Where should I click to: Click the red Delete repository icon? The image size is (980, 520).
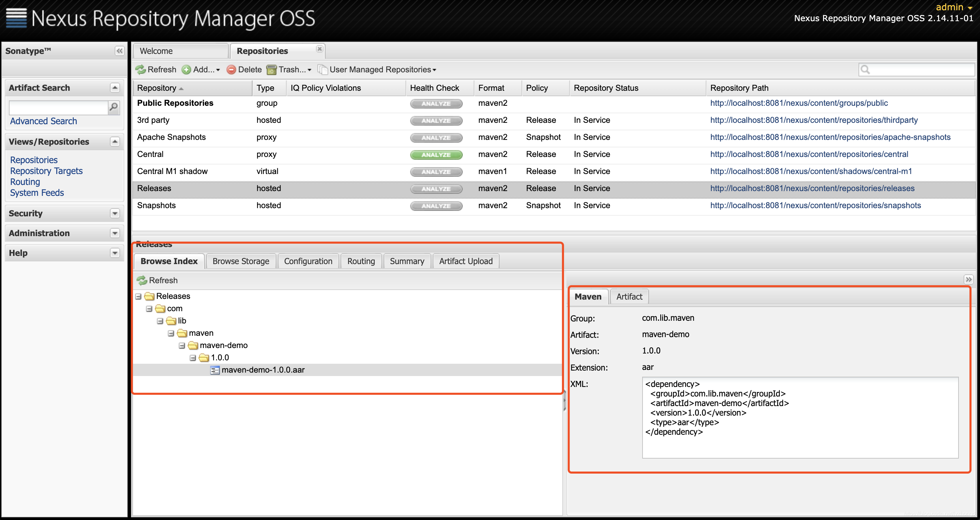tap(231, 70)
